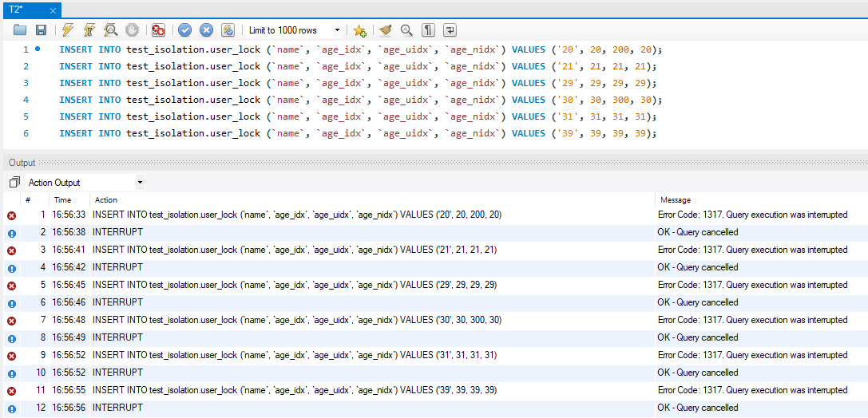
Task: Click editor line with VALUES ('21', 21, 21, 21)
Action: 358,66
